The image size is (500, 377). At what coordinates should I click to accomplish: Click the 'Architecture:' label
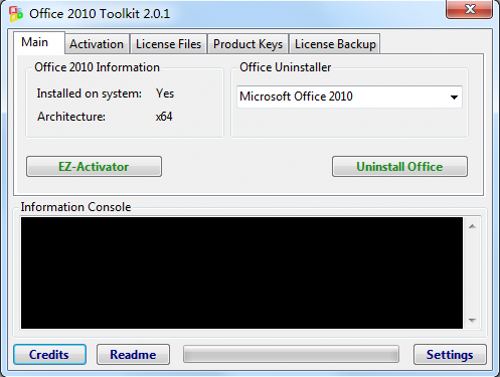71,116
